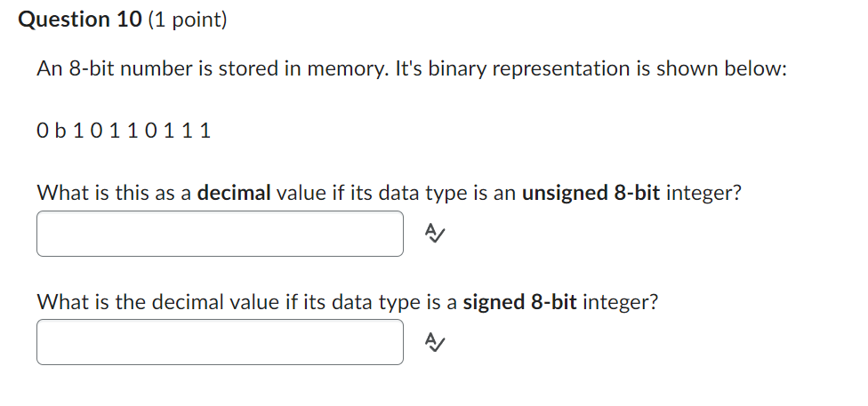
Task: Click What is this as a text
Action: pos(114,193)
